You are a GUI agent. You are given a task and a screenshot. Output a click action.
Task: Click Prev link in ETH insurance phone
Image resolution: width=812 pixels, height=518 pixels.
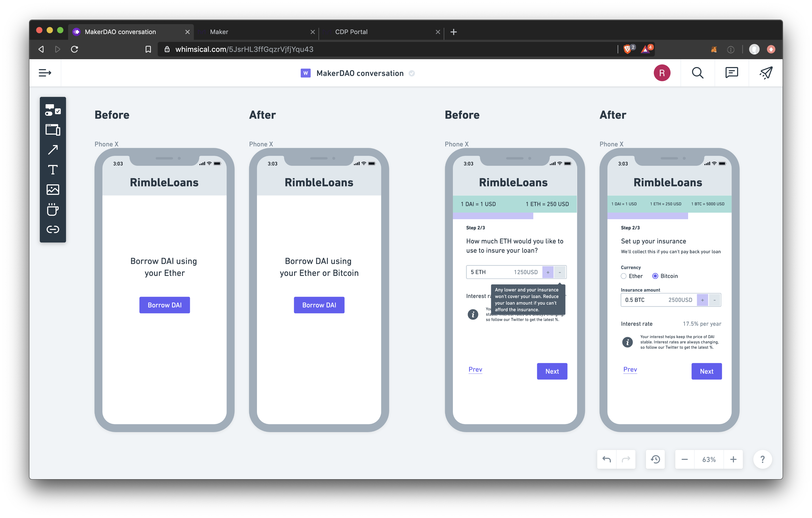pyautogui.click(x=475, y=369)
